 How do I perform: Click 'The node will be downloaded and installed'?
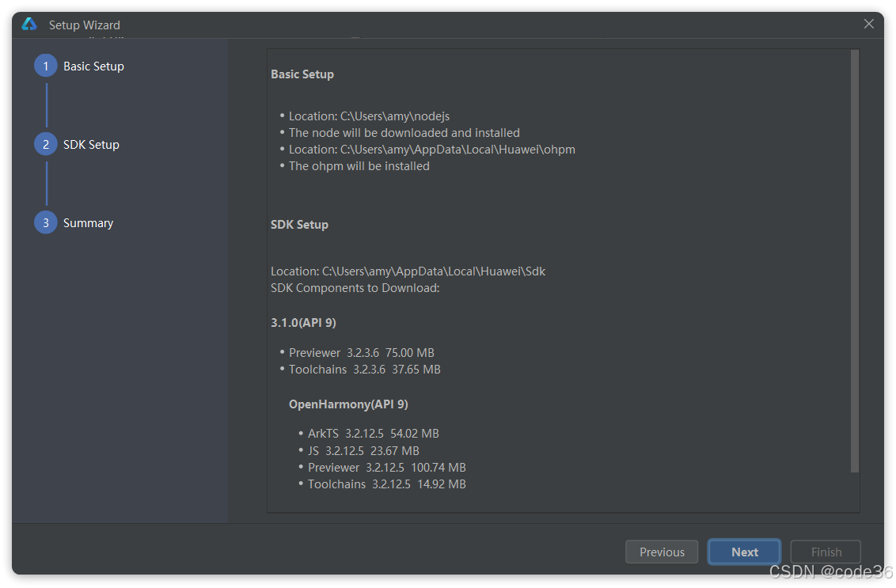404,133
